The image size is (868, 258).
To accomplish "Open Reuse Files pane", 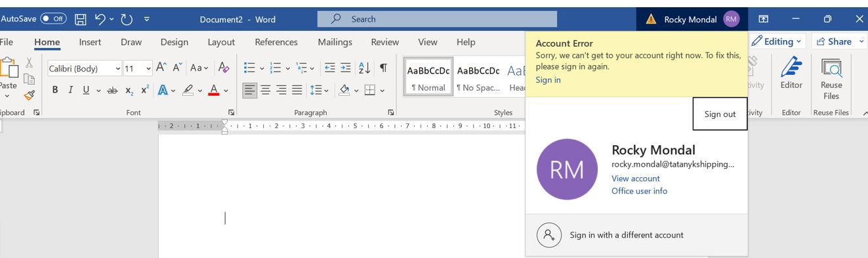I will click(x=831, y=78).
